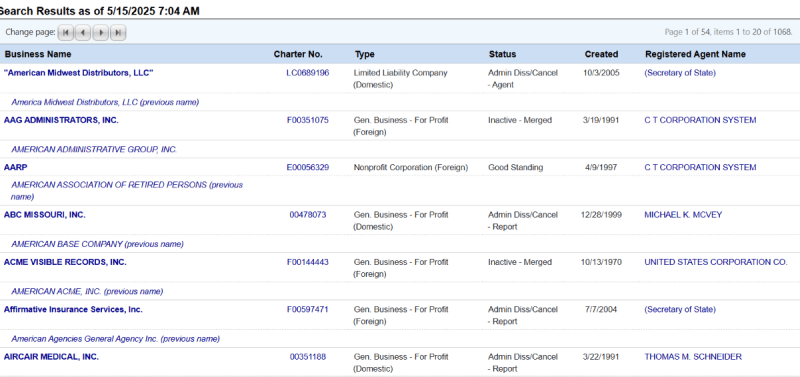Sort by Type column header

[x=364, y=54]
